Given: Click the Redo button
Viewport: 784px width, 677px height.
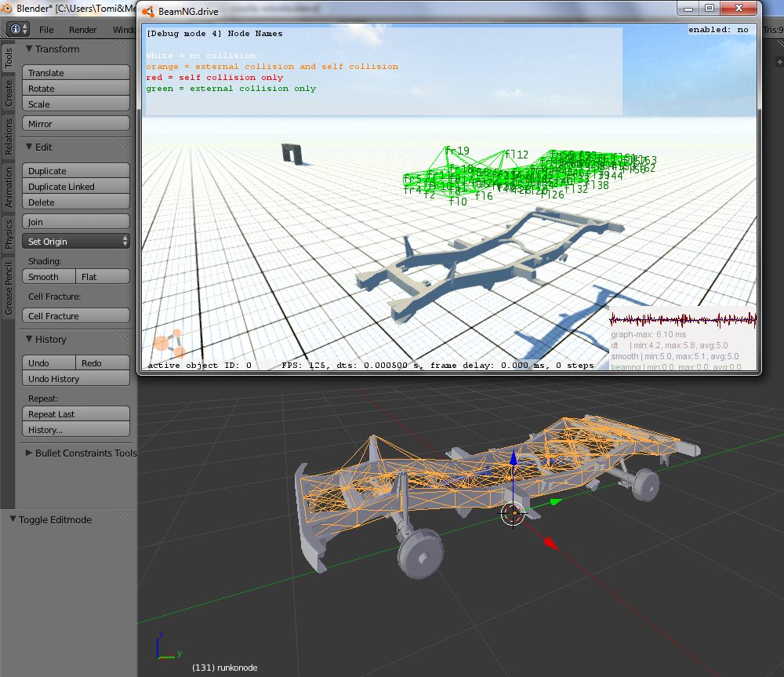Looking at the screenshot, I should (103, 362).
